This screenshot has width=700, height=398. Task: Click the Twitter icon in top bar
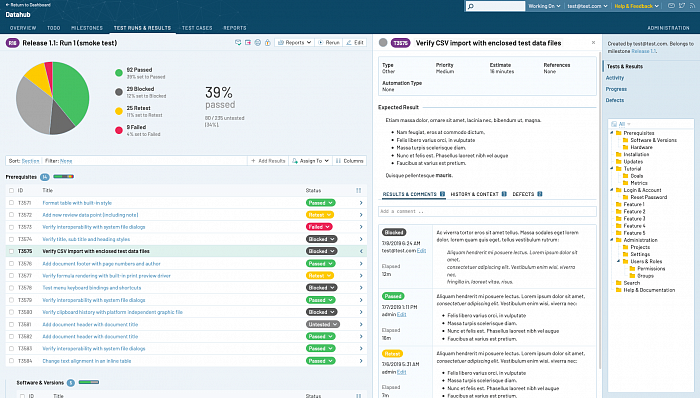point(682,6)
